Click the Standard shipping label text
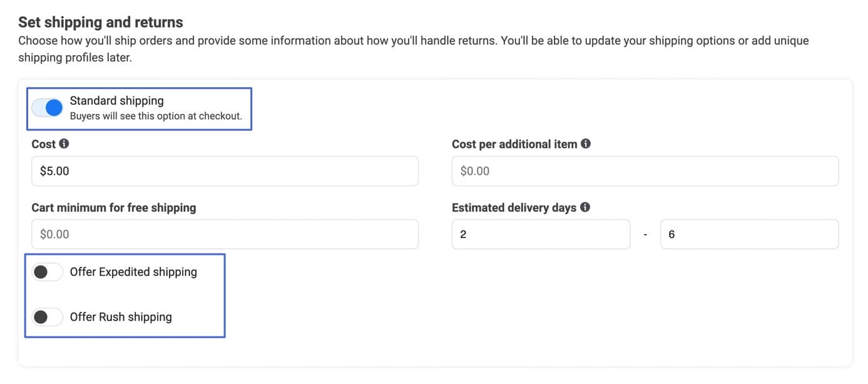The image size is (868, 384). (116, 100)
